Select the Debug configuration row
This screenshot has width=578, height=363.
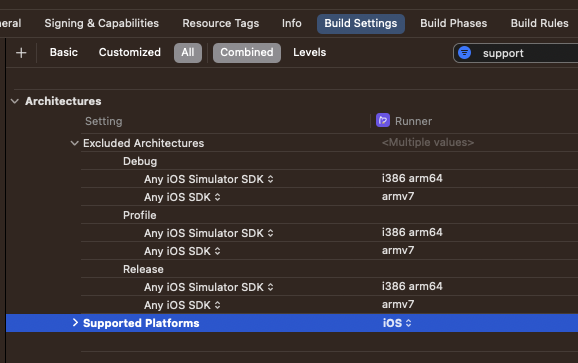point(140,161)
